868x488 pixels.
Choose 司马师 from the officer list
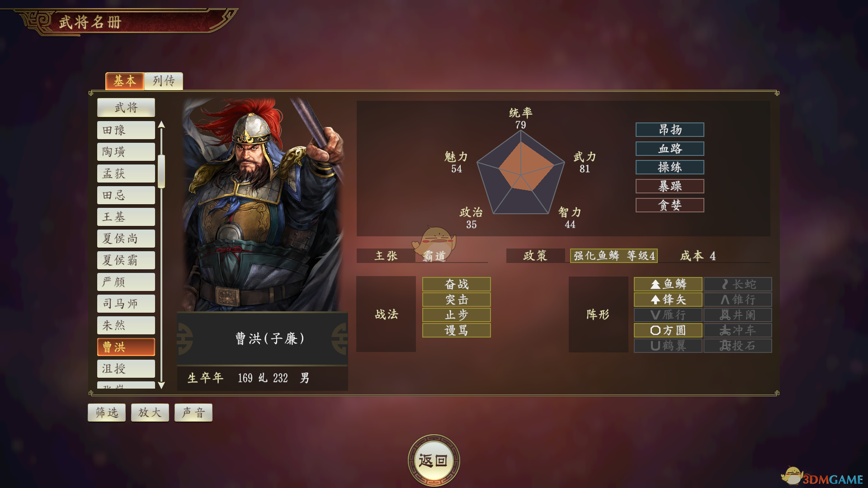point(126,304)
